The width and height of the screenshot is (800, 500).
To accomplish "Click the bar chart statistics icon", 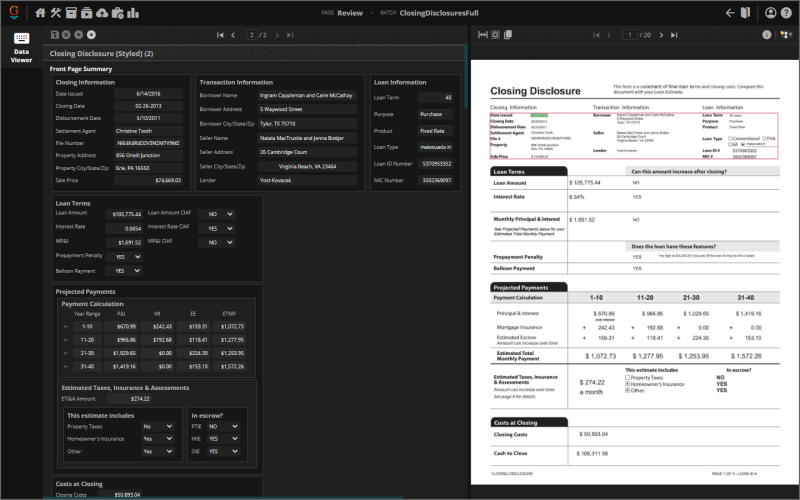I will [133, 13].
